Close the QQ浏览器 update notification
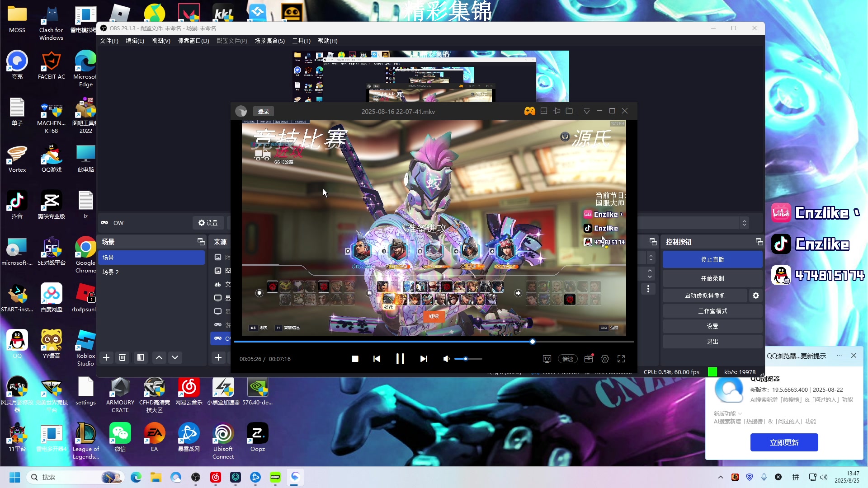This screenshot has height=488, width=868. click(854, 356)
